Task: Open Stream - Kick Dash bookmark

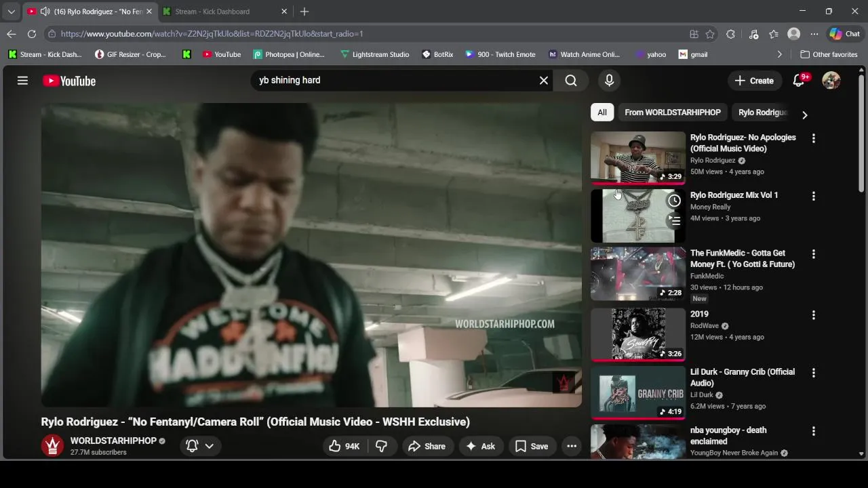Action: (x=45, y=54)
